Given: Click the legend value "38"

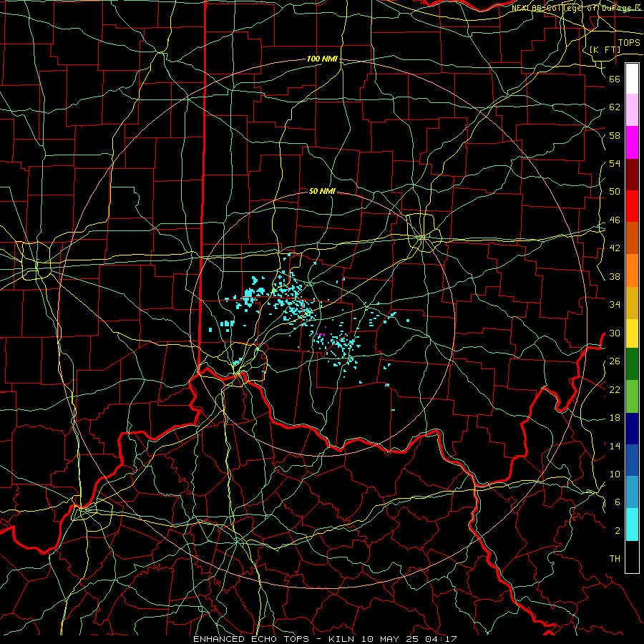Looking at the screenshot, I should tap(615, 276).
